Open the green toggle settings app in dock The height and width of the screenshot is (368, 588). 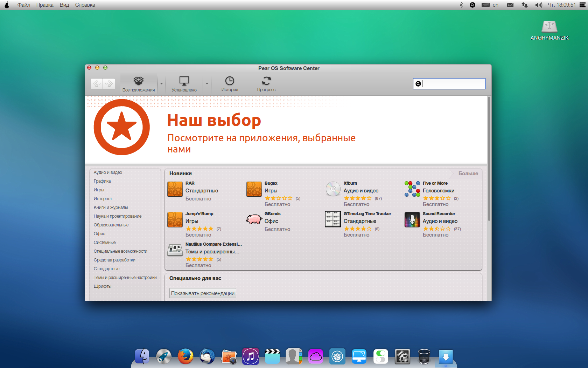pos(381,357)
